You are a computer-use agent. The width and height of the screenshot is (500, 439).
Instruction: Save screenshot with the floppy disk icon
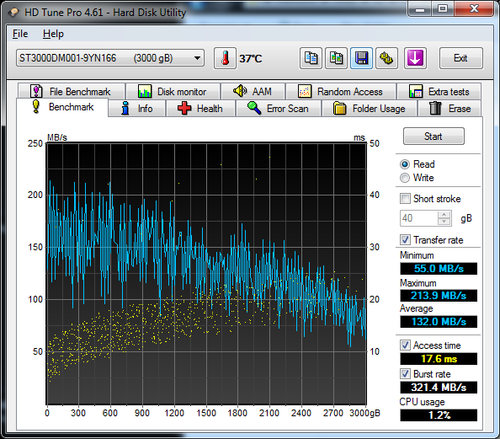[x=361, y=58]
